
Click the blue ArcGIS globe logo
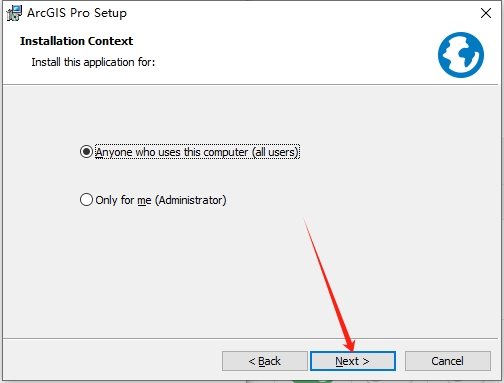[461, 55]
